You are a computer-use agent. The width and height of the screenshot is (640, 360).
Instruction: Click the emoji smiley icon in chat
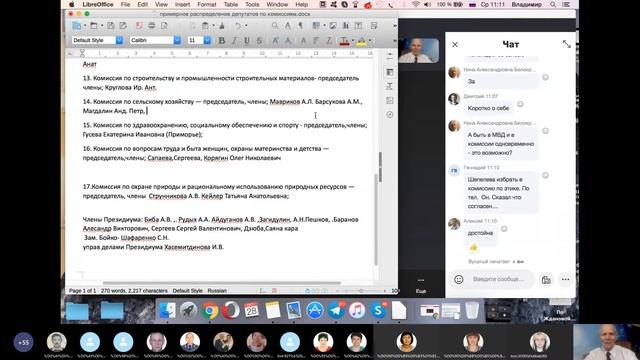[x=459, y=279]
